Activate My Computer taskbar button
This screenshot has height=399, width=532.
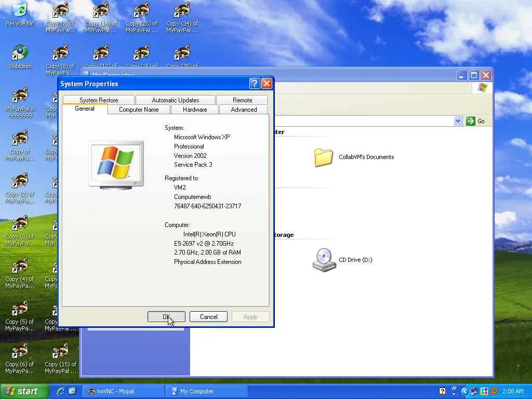click(206, 391)
